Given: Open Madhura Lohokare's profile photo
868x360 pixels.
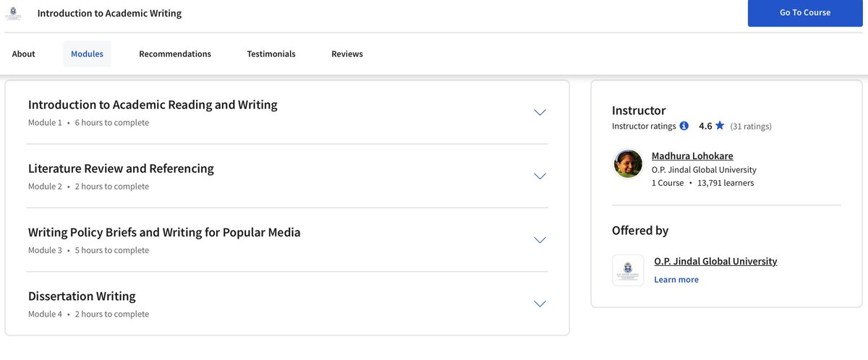Looking at the screenshot, I should [628, 163].
